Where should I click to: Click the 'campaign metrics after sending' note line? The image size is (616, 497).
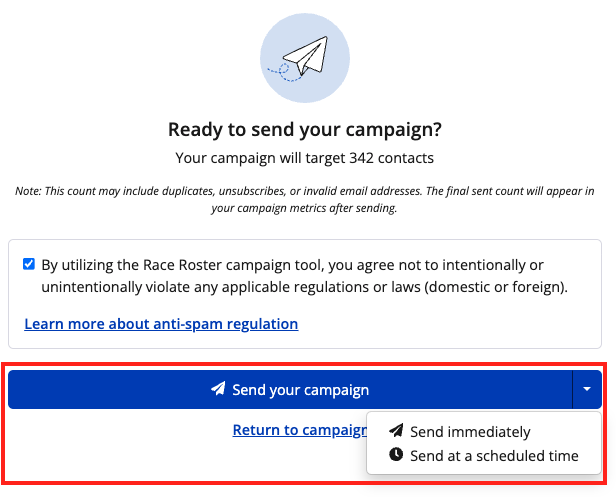pyautogui.click(x=304, y=209)
